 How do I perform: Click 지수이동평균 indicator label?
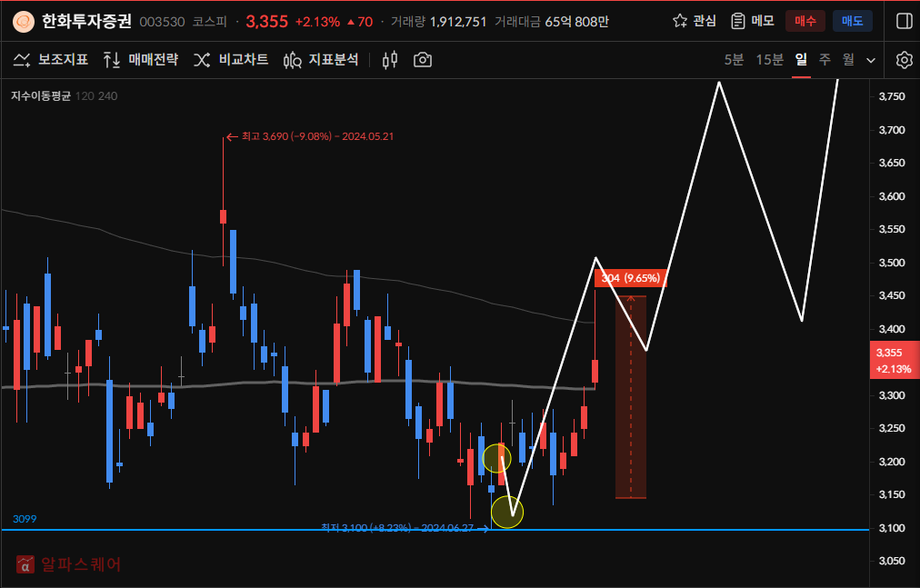(41, 95)
